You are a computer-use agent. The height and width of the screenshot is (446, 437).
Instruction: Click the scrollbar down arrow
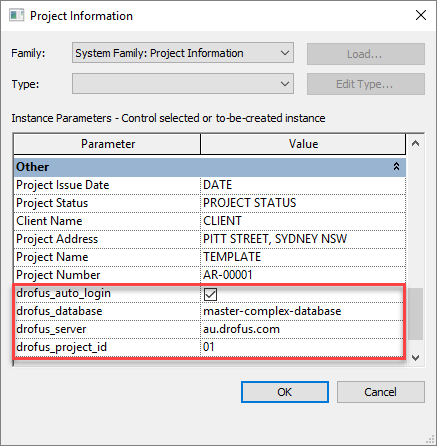coord(415,358)
